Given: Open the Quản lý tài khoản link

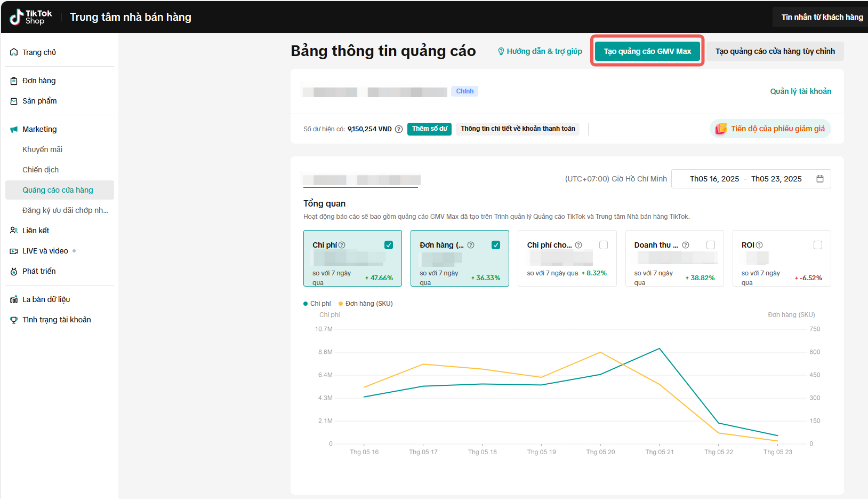Looking at the screenshot, I should [x=800, y=91].
